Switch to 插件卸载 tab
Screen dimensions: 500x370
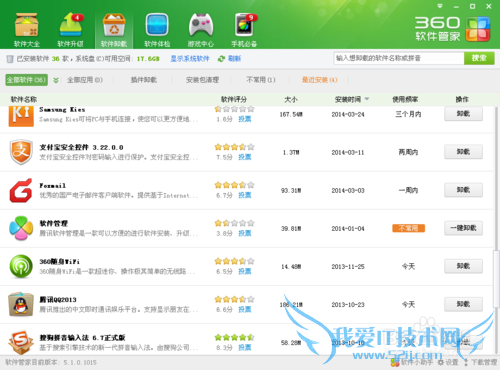pos(144,80)
